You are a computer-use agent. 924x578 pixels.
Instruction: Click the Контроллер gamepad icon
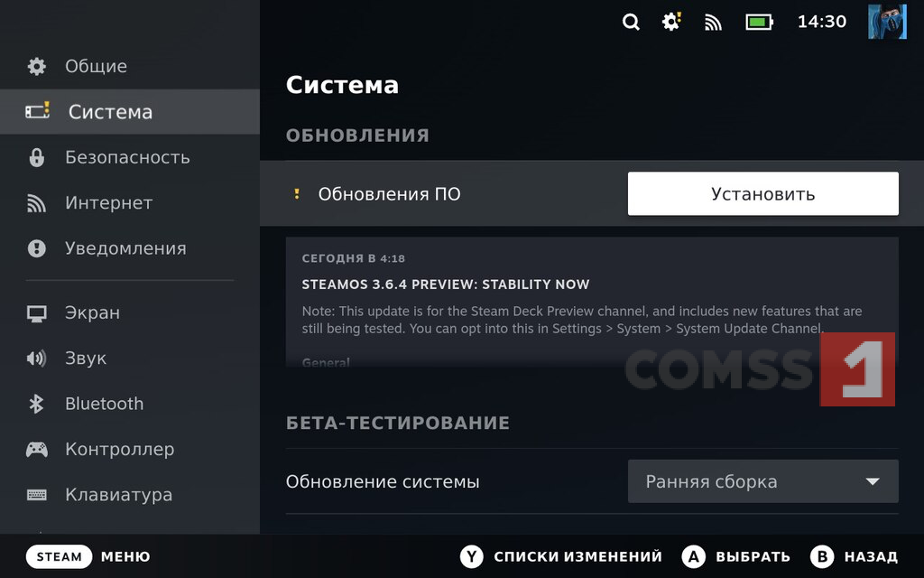[36, 450]
